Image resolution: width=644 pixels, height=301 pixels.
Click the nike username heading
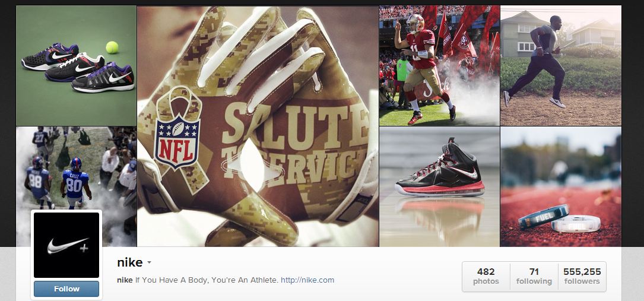tap(130, 262)
